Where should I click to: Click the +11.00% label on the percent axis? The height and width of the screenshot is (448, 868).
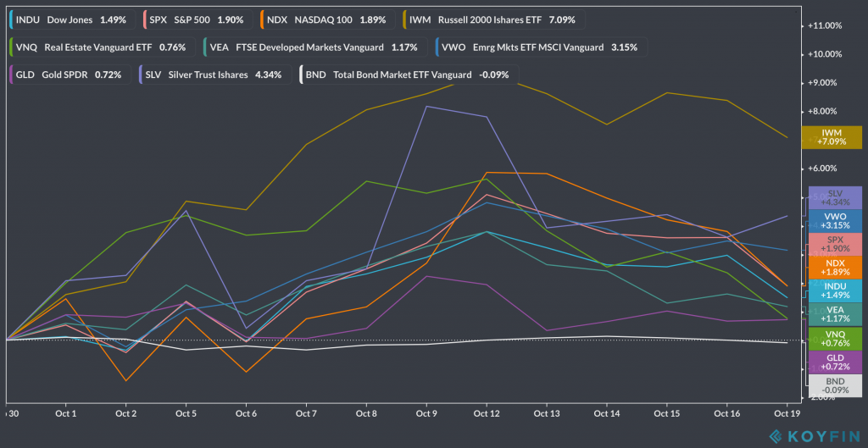pos(826,25)
